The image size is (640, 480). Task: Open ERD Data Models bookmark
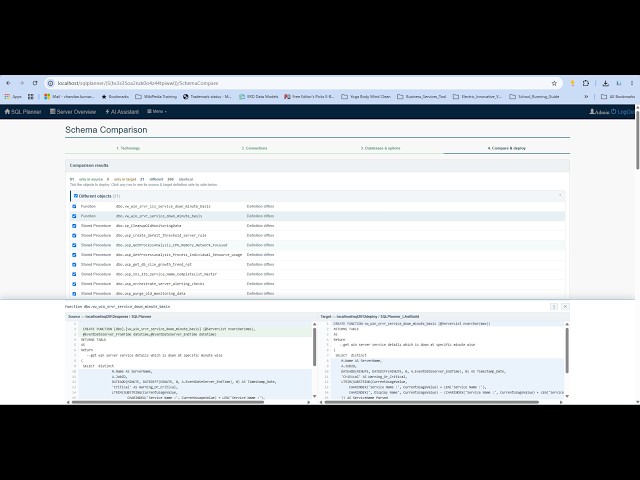[258, 97]
